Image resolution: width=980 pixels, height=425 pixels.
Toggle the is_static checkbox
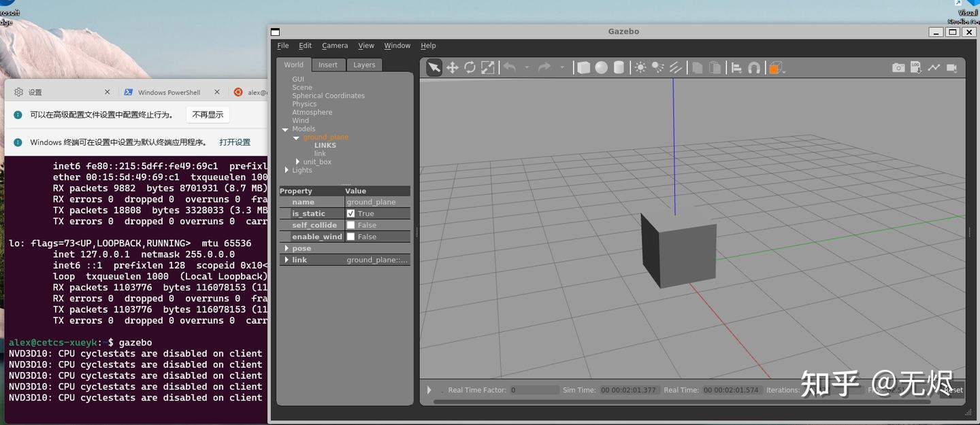click(x=350, y=214)
